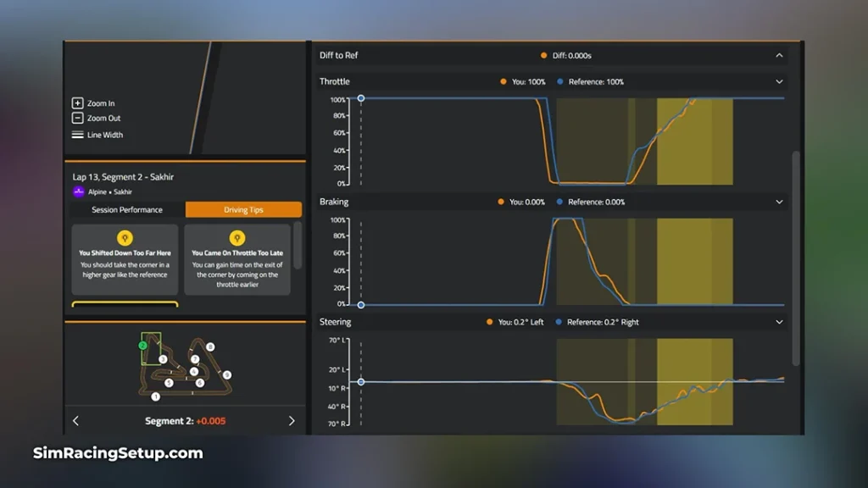
Task: Collapse the Steering telemetry panel
Action: click(780, 322)
